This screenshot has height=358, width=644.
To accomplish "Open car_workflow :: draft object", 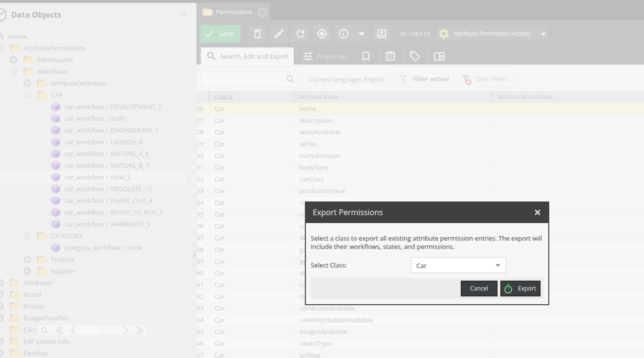I will click(x=94, y=119).
